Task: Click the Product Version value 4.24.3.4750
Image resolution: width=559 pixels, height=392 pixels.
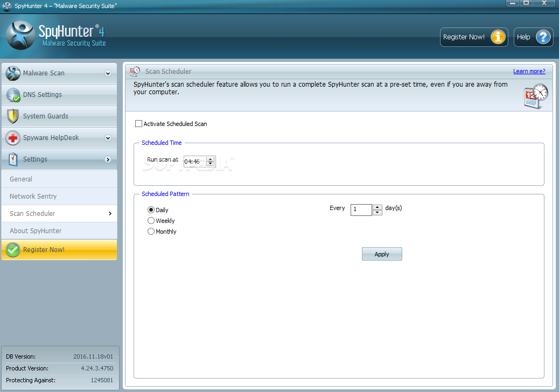Action: 97,368
